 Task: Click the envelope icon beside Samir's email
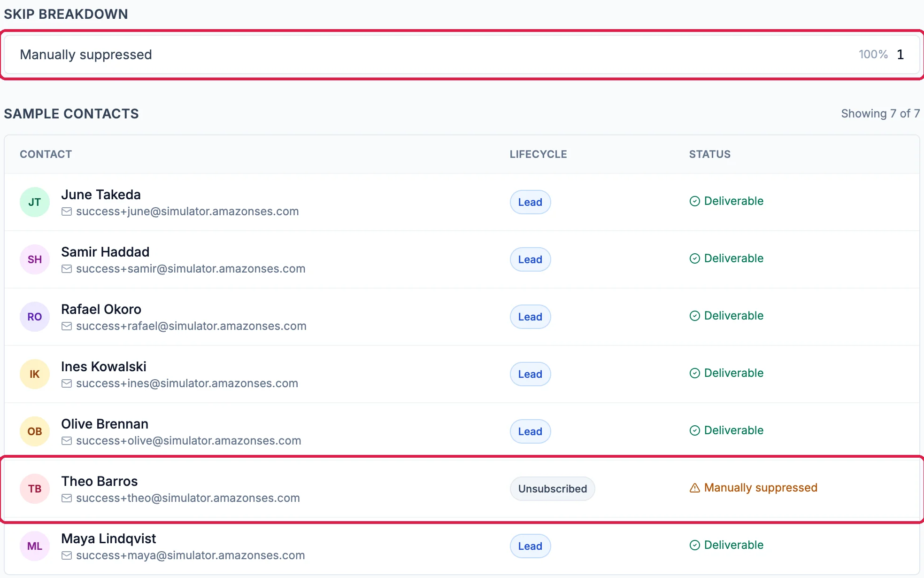point(67,269)
